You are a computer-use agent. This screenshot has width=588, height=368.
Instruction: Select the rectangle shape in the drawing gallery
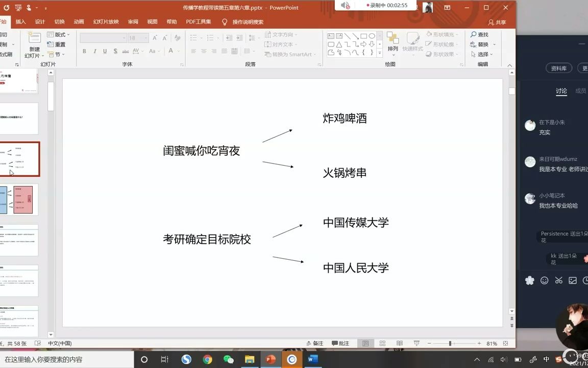[x=362, y=36]
